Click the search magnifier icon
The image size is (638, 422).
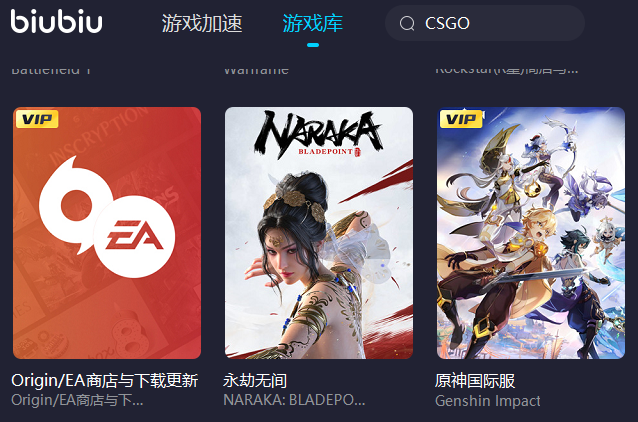pyautogui.click(x=407, y=23)
